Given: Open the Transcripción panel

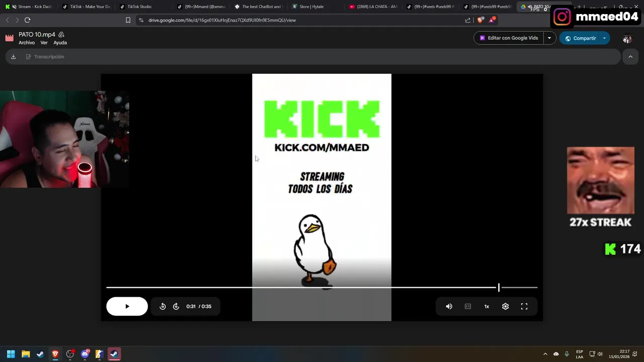Looking at the screenshot, I should [x=45, y=57].
